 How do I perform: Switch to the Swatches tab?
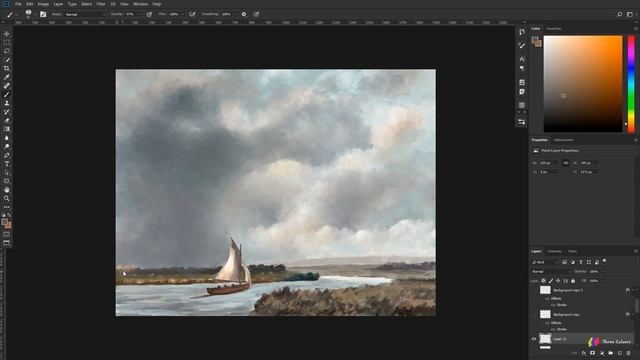tap(554, 29)
